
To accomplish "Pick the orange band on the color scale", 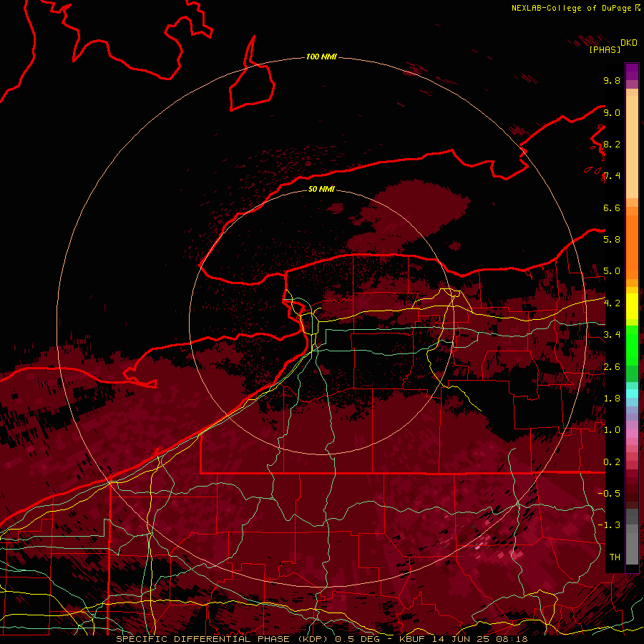I will pyautogui.click(x=632, y=246).
